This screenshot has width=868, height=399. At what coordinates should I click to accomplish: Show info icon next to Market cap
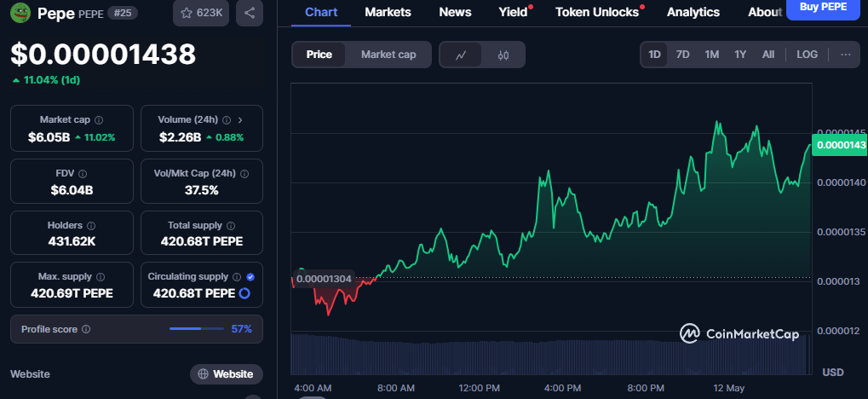[99, 119]
